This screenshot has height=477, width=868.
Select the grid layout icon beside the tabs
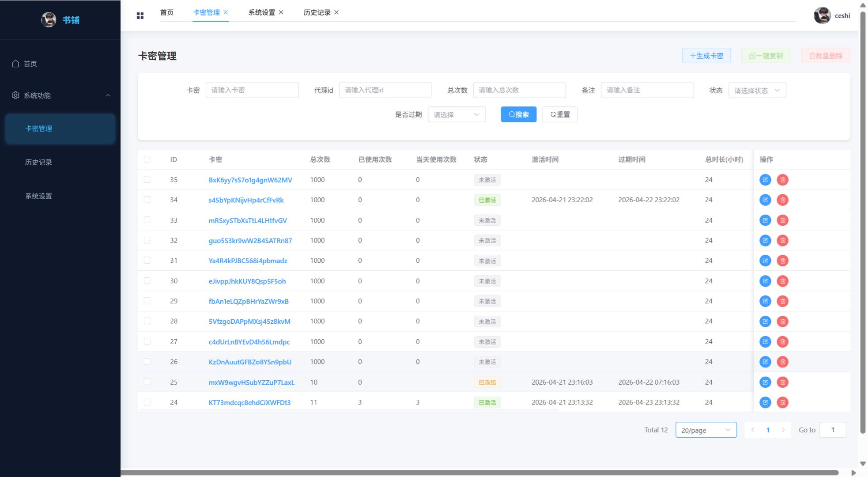click(140, 15)
